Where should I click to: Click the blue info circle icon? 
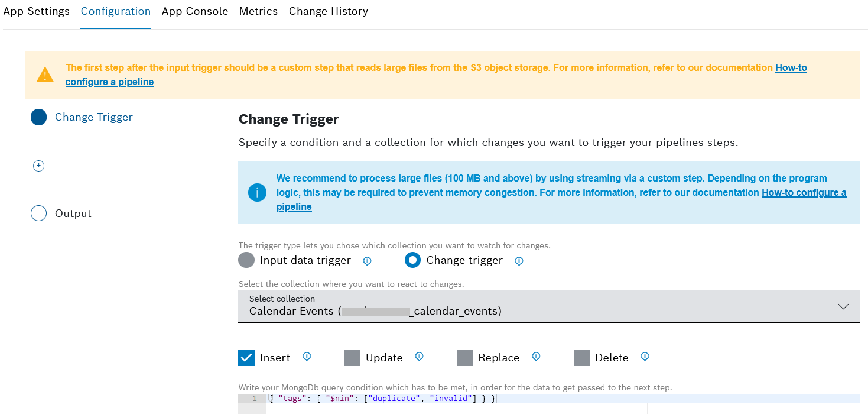pyautogui.click(x=257, y=193)
